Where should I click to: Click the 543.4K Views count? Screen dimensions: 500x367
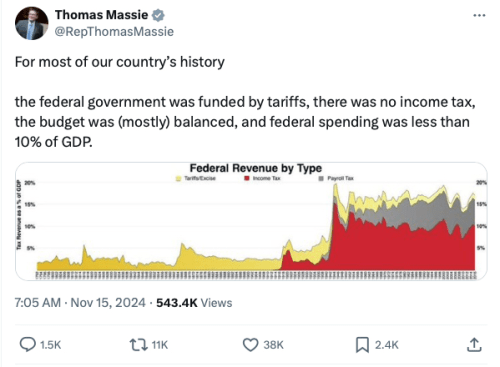[x=194, y=303]
